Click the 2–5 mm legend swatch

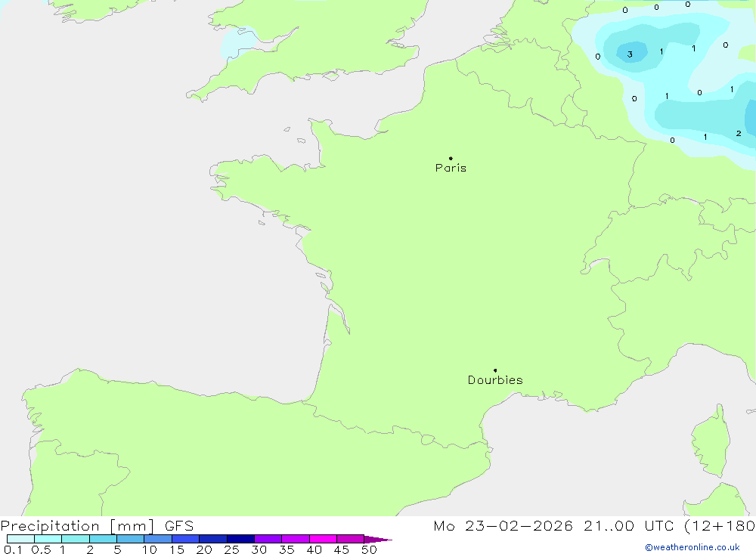pyautogui.click(x=103, y=539)
